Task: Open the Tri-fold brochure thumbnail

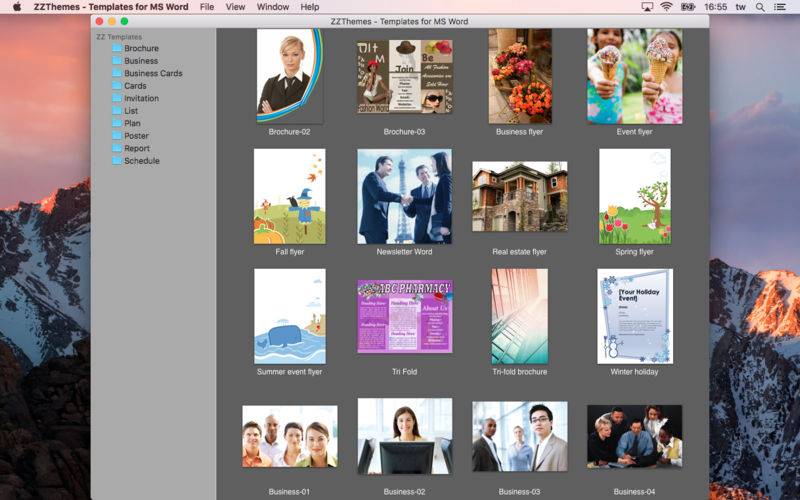Action: (519, 316)
